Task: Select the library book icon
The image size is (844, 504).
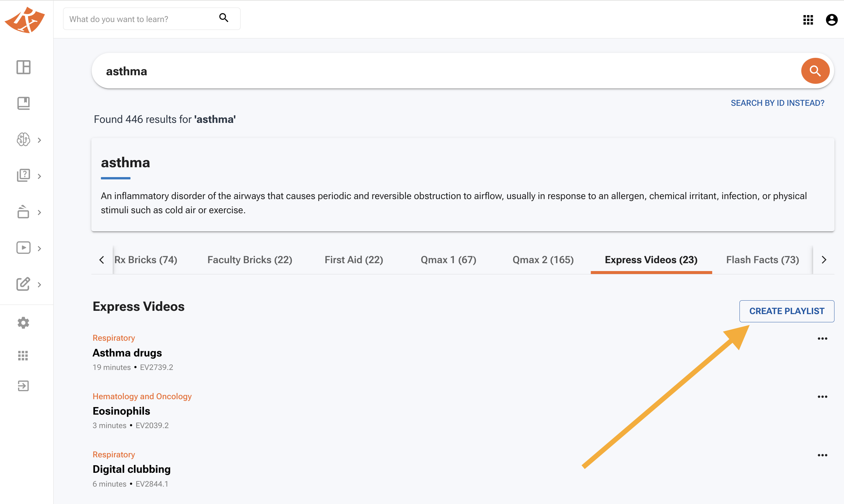Action: 23,103
